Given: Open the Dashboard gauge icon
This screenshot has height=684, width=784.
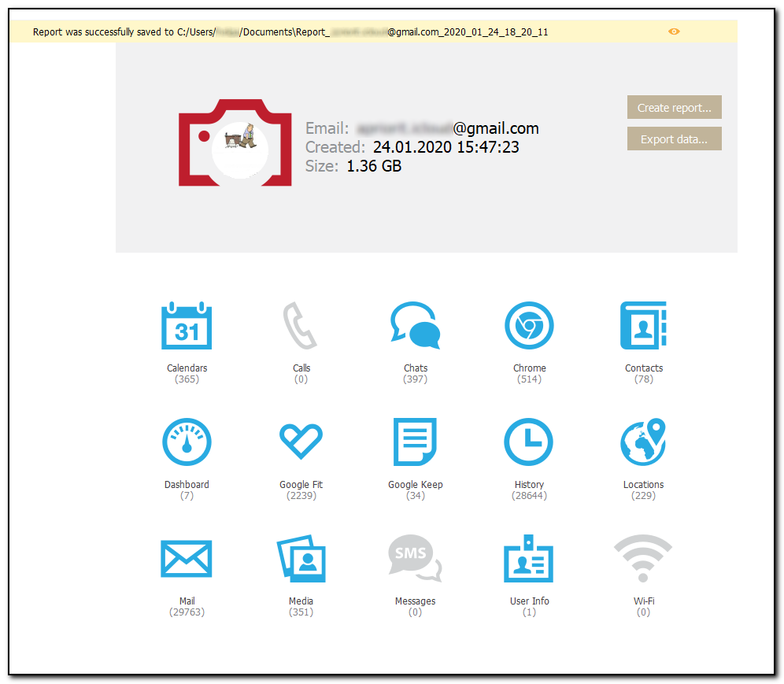Looking at the screenshot, I should [x=187, y=442].
